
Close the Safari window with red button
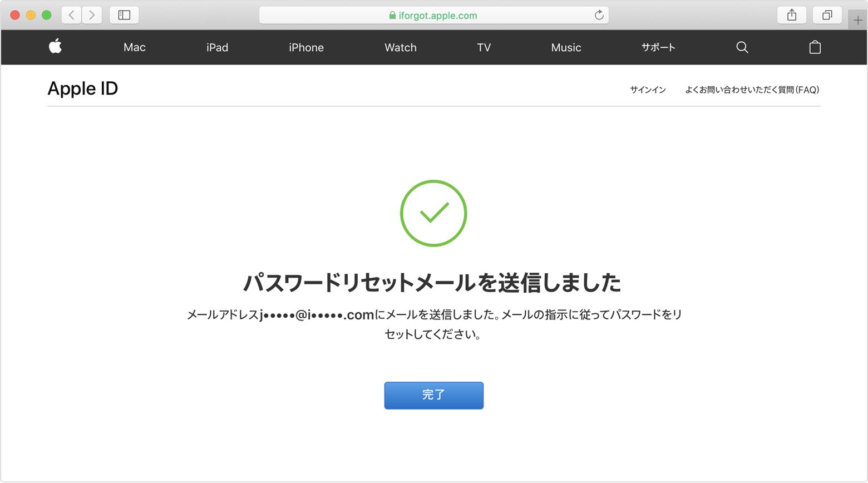(x=15, y=15)
